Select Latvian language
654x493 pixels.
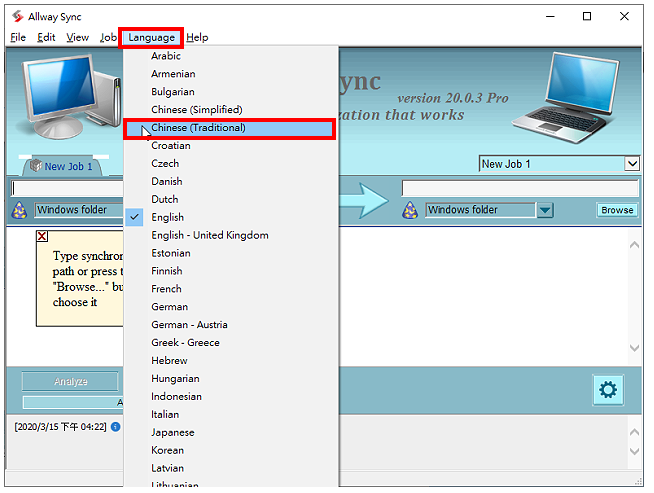click(x=231, y=468)
